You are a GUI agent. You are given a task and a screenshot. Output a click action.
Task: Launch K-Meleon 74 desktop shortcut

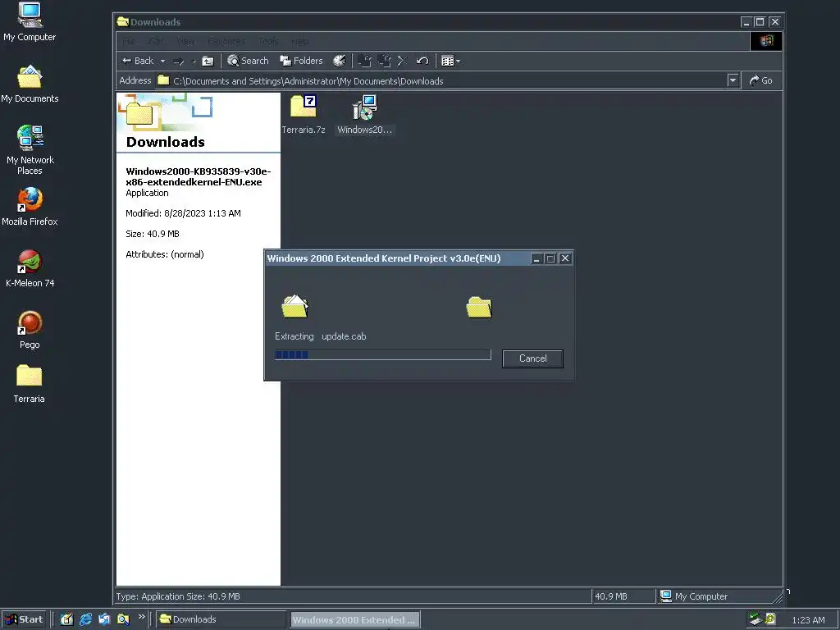(30, 268)
